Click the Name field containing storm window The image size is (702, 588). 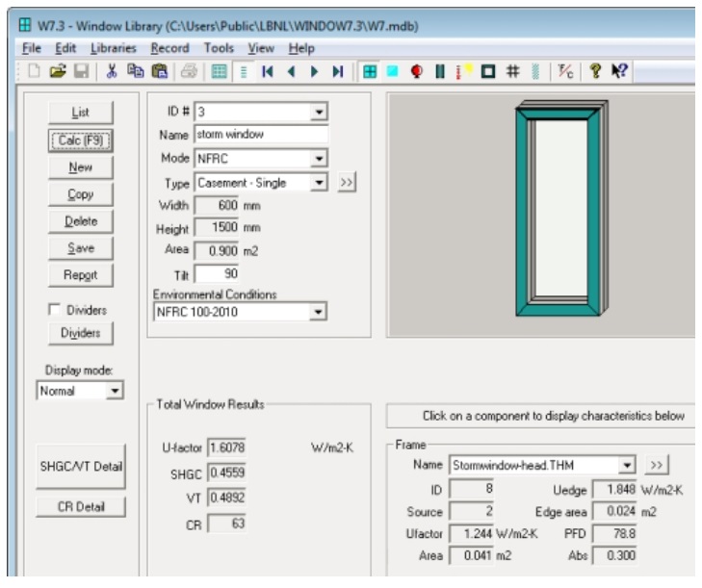pyautogui.click(x=261, y=135)
